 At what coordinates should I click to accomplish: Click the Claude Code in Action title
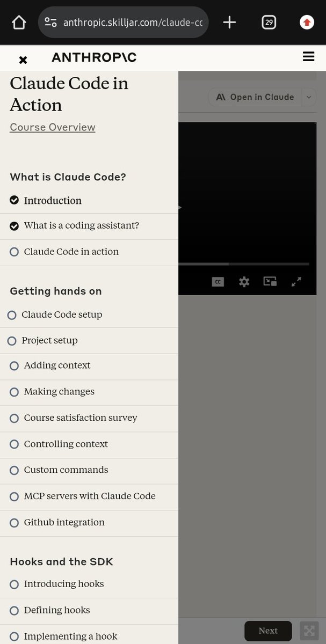69,94
